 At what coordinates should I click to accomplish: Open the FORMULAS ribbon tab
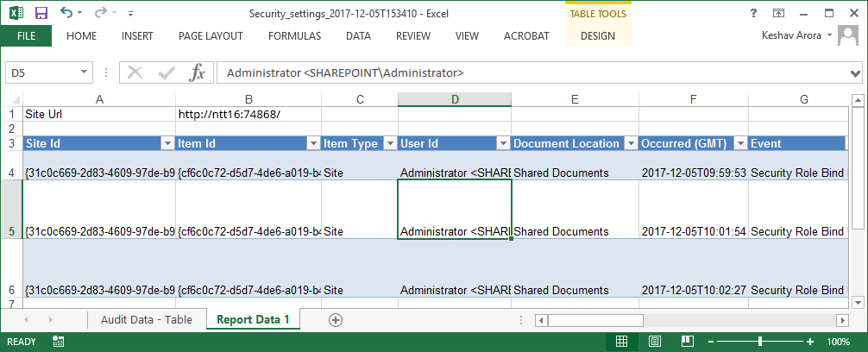pyautogui.click(x=294, y=36)
